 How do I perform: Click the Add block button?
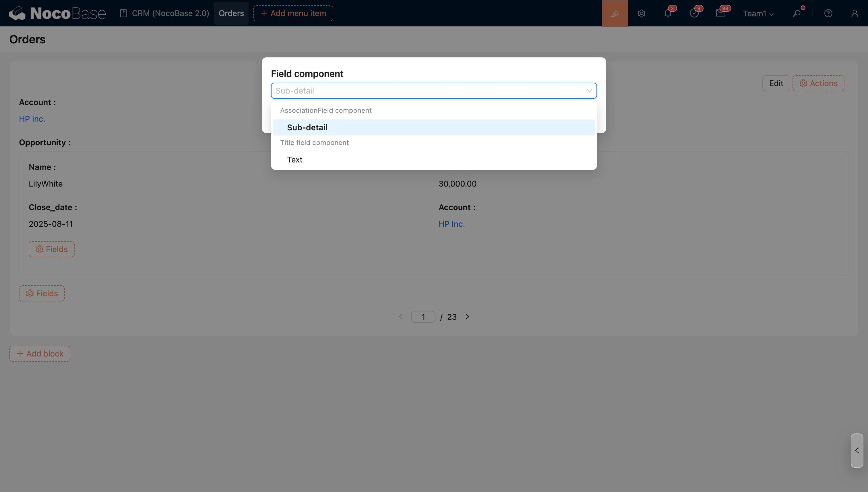[x=40, y=353]
